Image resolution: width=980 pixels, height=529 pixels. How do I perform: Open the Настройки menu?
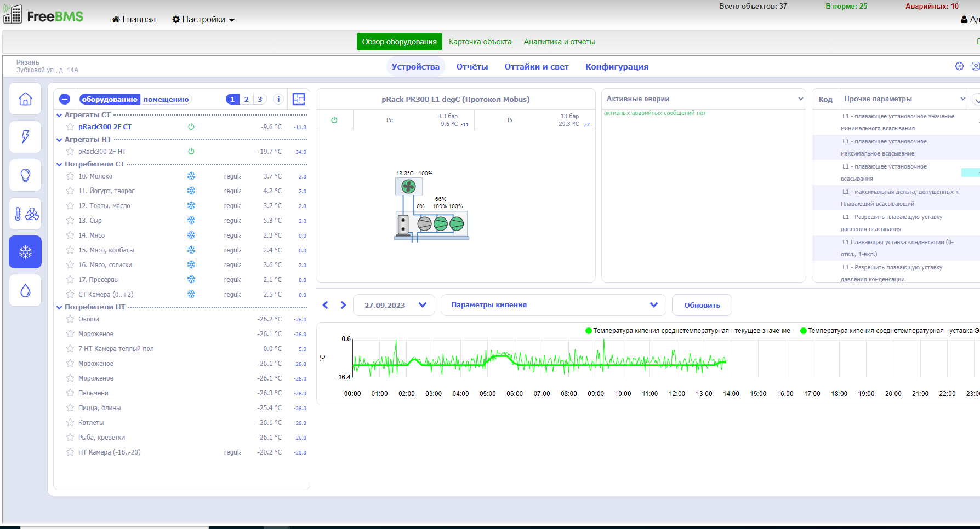click(203, 20)
